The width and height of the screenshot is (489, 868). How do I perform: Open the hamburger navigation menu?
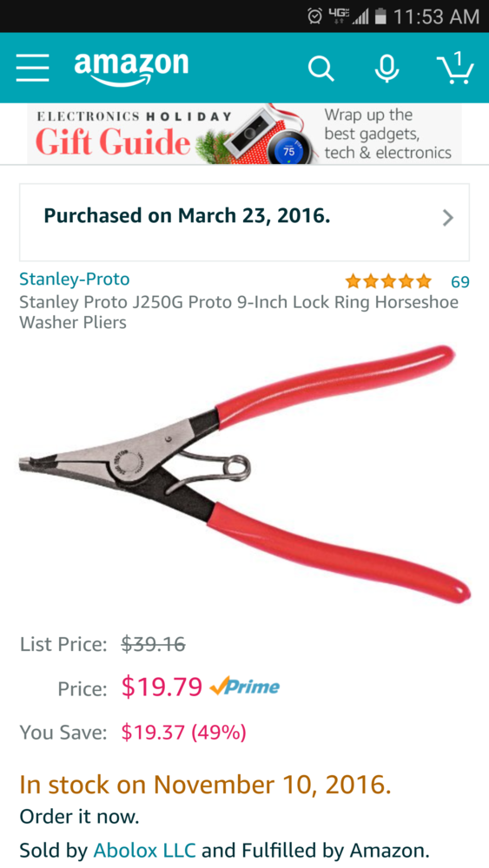tap(32, 69)
